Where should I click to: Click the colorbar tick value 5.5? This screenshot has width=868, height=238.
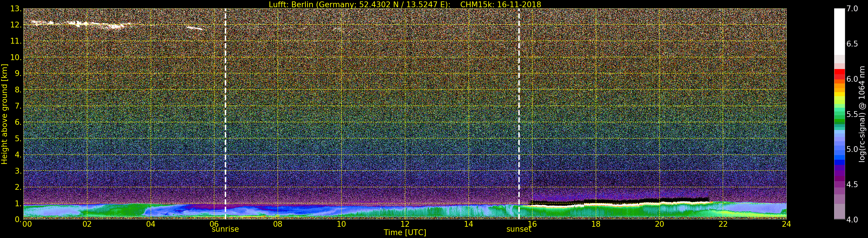pyautogui.click(x=852, y=114)
